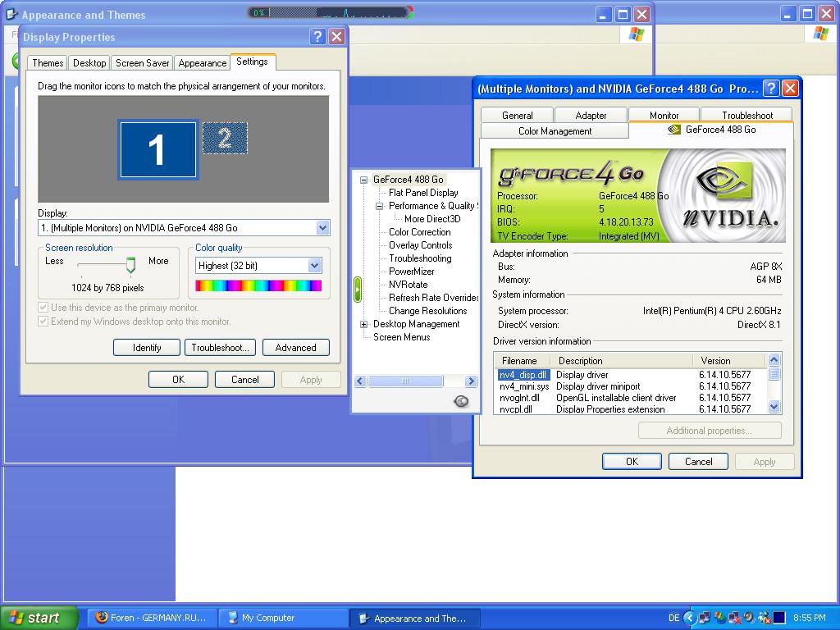
Task: Click OK in Display Properties dialog
Action: pyautogui.click(x=178, y=379)
